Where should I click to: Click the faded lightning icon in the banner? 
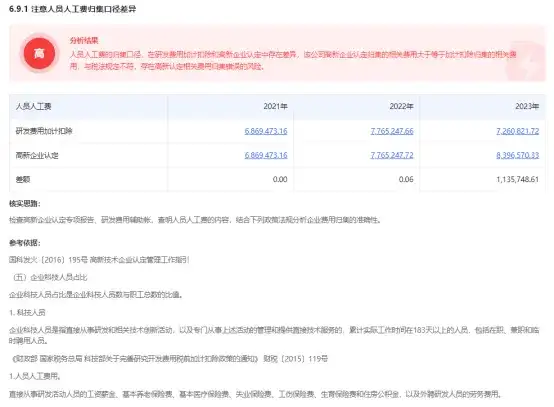[x=526, y=63]
